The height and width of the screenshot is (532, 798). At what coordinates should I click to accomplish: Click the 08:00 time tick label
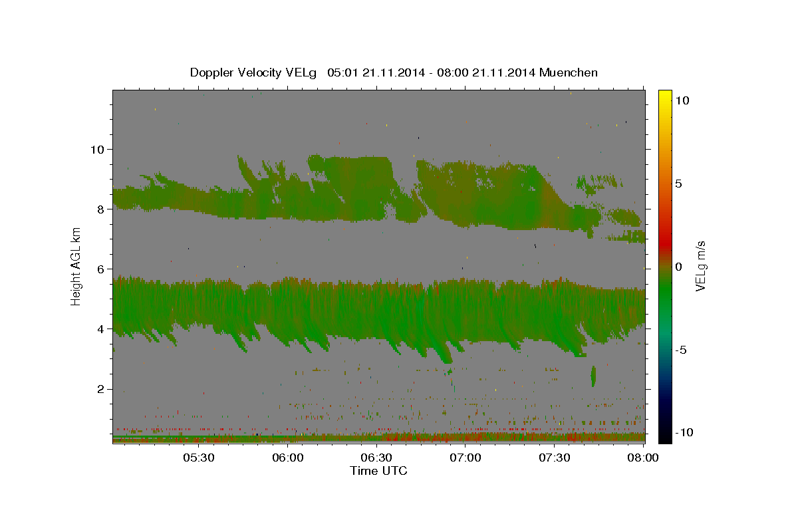[643, 458]
